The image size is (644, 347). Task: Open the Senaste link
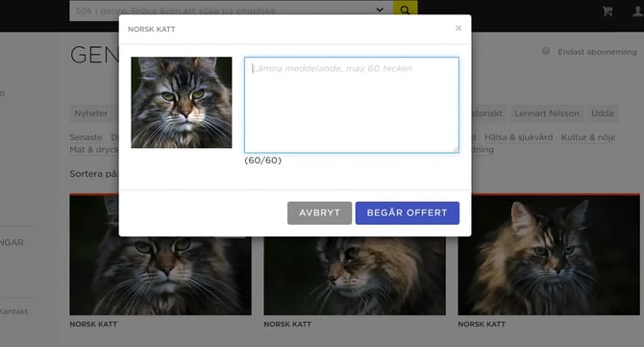[86, 137]
